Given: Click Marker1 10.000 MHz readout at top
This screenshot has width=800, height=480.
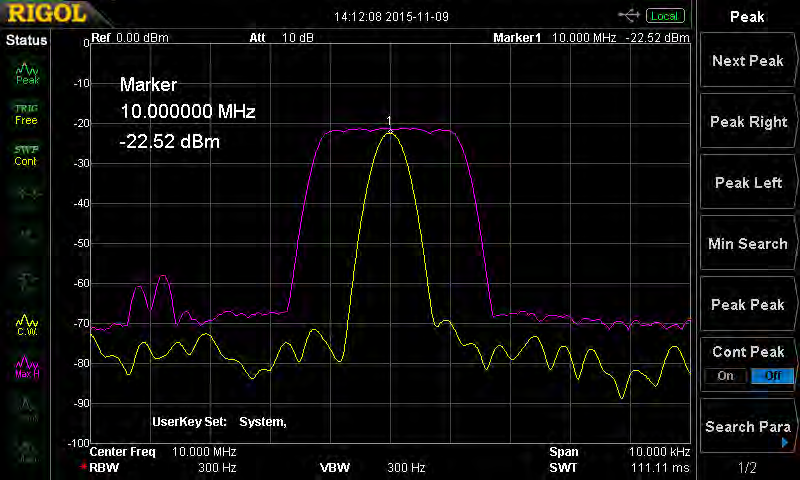Looking at the screenshot, I should pyautogui.click(x=591, y=37).
